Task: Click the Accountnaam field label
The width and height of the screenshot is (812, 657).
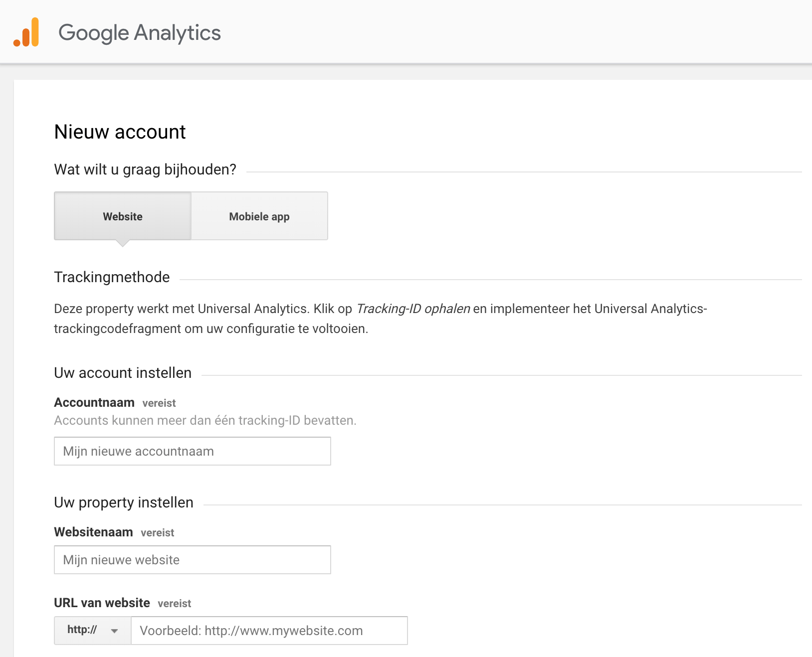Action: (94, 402)
